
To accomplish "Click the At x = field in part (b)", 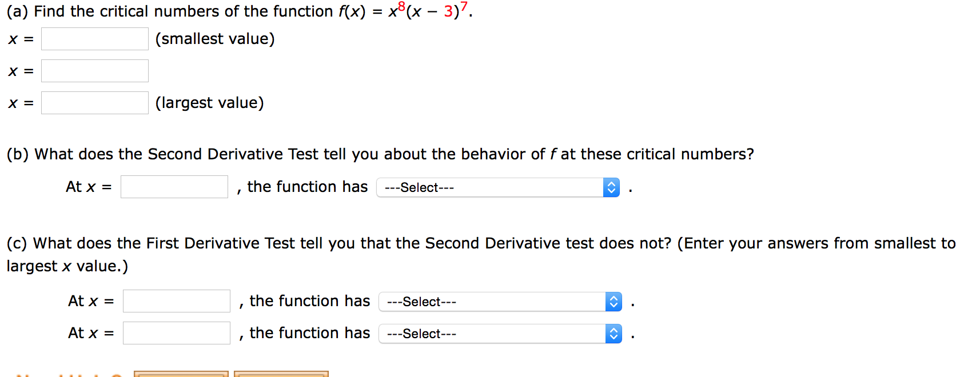I will click(174, 186).
